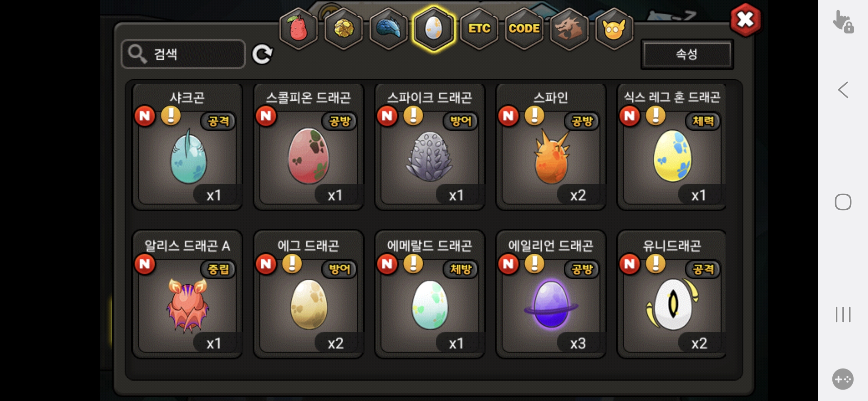
Task: Click the refresh arrow next to search
Action: 262,55
